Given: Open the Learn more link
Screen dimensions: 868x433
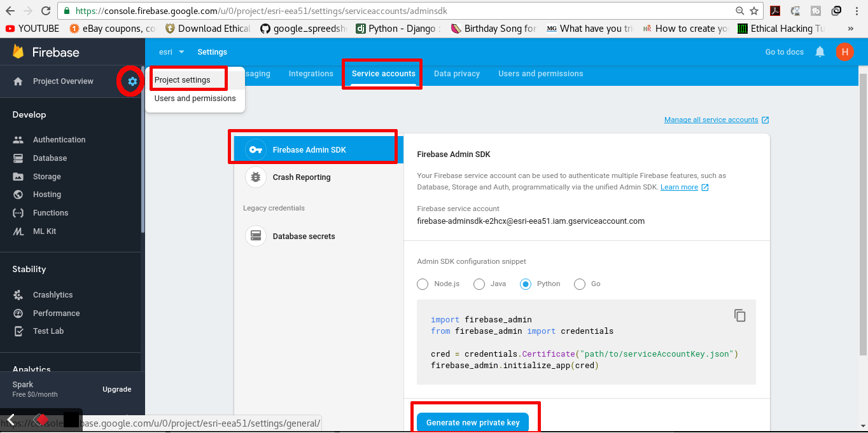Looking at the screenshot, I should pos(685,187).
